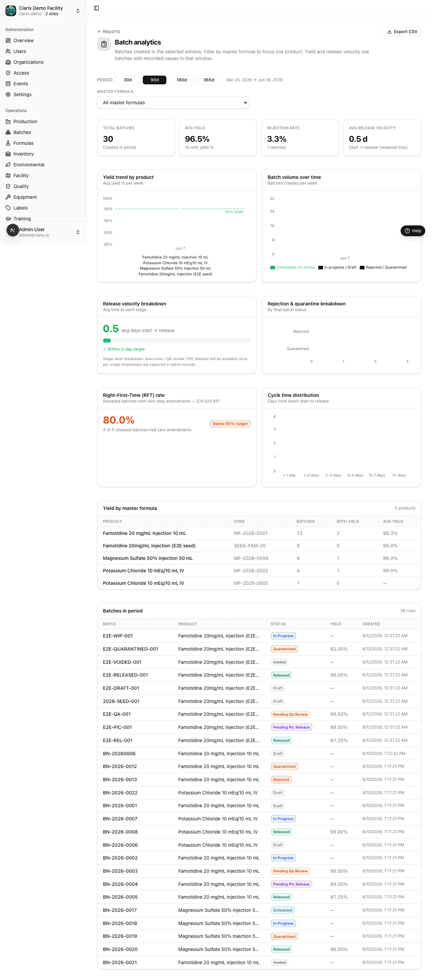Click the Below 95% target badge
Image resolution: width=432 pixels, height=980 pixels.
[x=230, y=424]
